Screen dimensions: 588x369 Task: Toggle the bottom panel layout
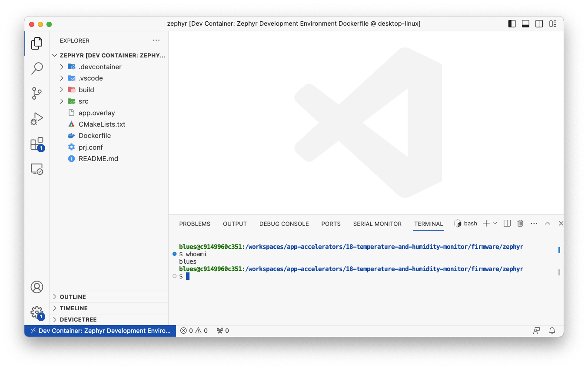525,24
